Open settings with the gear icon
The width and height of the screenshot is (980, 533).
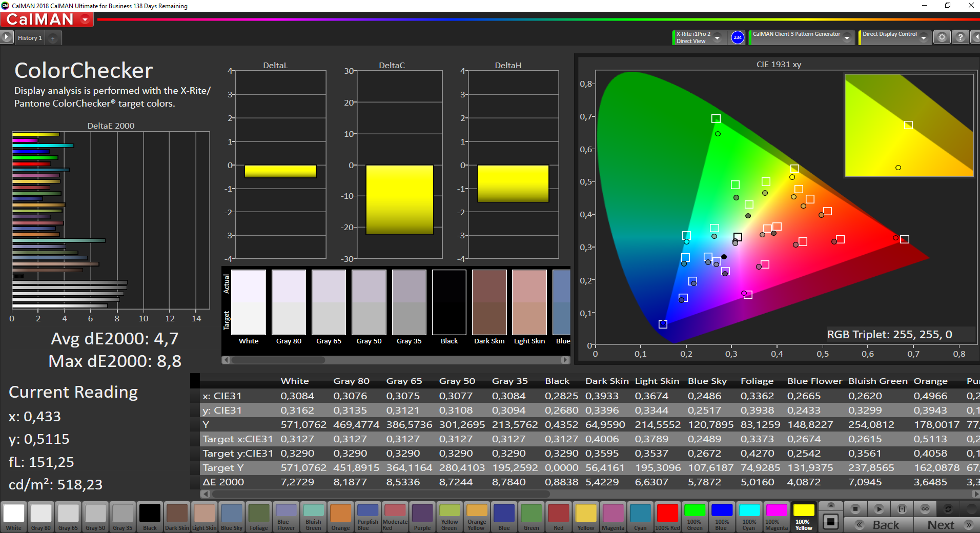(x=942, y=37)
